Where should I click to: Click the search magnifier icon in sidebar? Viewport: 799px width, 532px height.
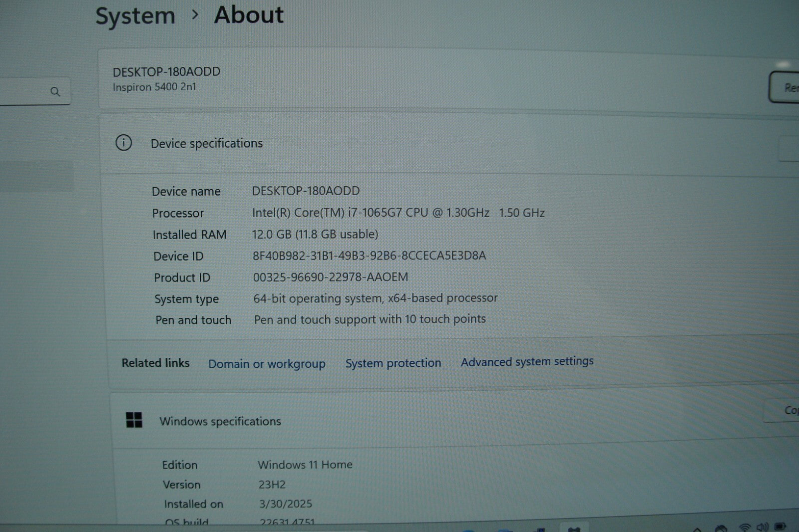(55, 92)
